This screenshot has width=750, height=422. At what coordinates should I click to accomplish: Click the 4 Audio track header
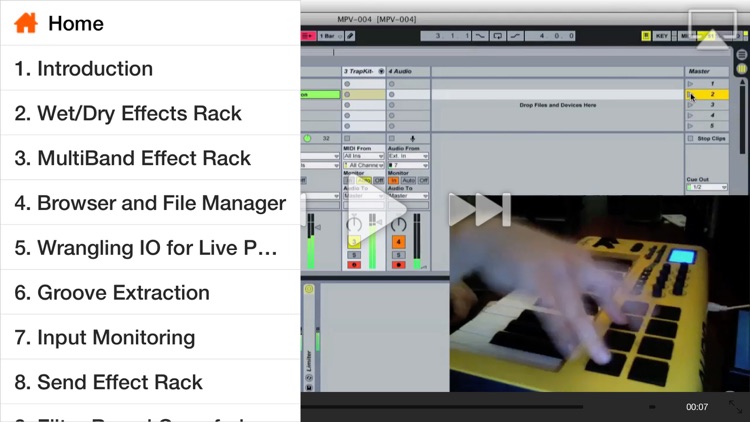tap(408, 71)
